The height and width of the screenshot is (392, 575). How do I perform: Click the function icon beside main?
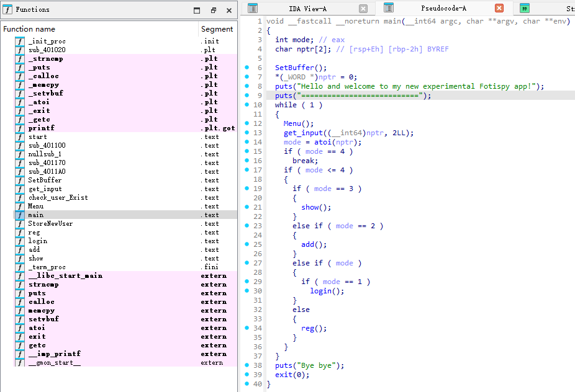(19, 215)
